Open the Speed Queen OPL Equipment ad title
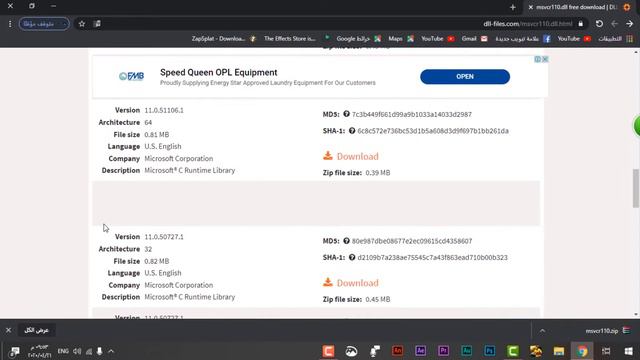Screen dimensions: 640x360 point(218,72)
